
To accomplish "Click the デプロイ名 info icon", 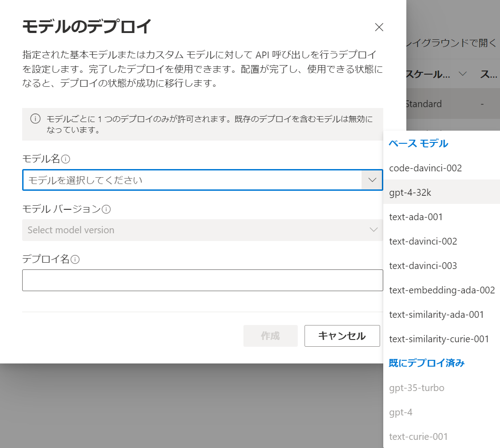I will [x=75, y=259].
